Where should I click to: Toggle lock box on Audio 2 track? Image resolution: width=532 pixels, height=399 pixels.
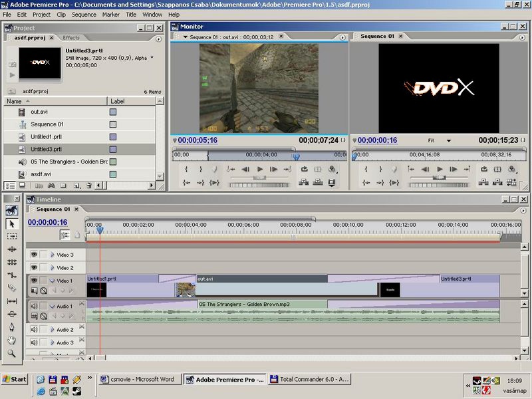(x=43, y=329)
